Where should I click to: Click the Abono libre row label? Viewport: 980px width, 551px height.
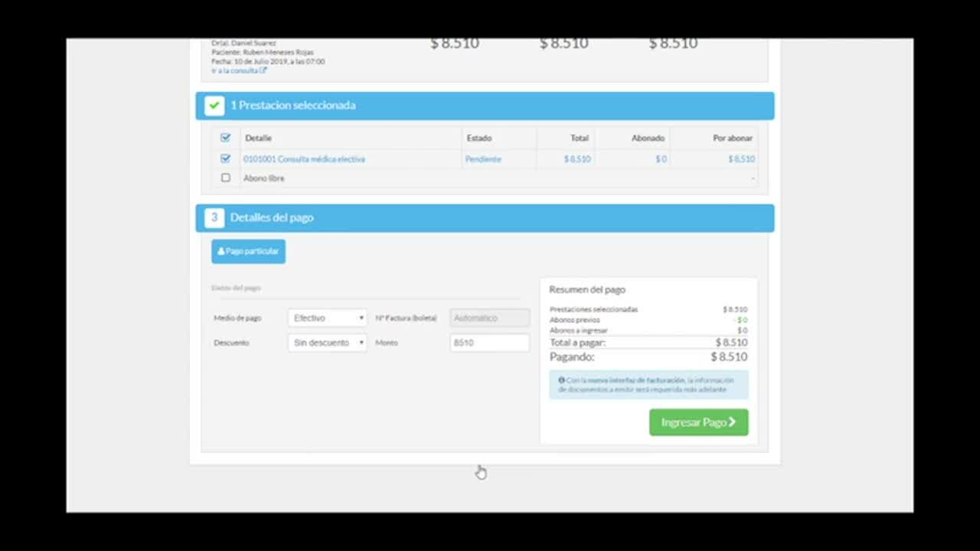pos(264,178)
